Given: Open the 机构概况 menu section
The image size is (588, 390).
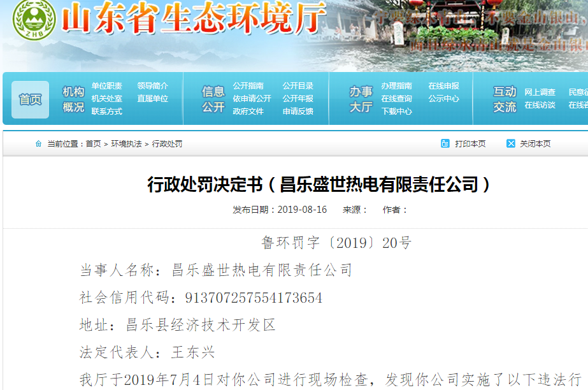Looking at the screenshot, I should coord(73,99).
